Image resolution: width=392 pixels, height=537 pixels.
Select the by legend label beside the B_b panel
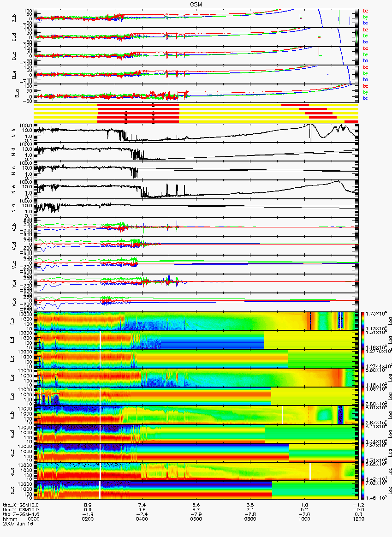point(366,17)
